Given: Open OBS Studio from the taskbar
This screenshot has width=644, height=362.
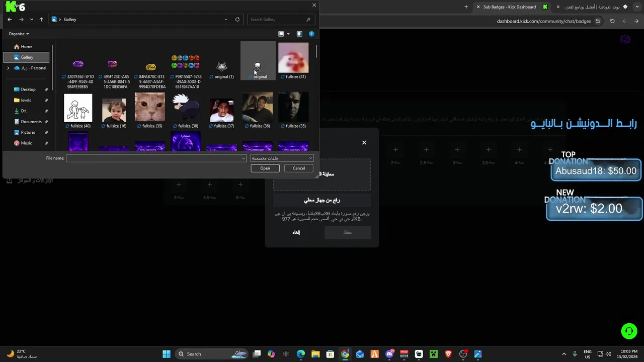Looking at the screenshot, I should pos(463,354).
